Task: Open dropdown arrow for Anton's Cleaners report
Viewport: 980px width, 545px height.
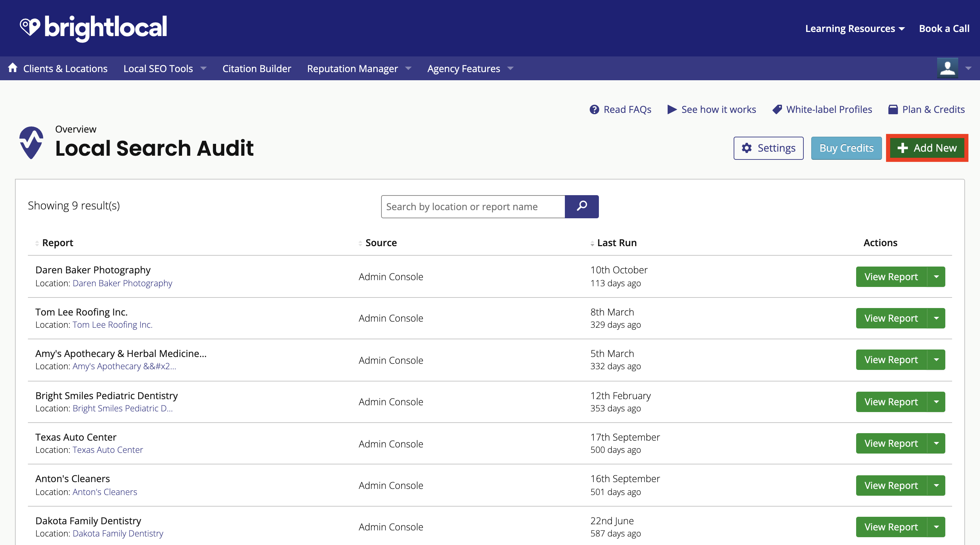Action: [x=936, y=485]
